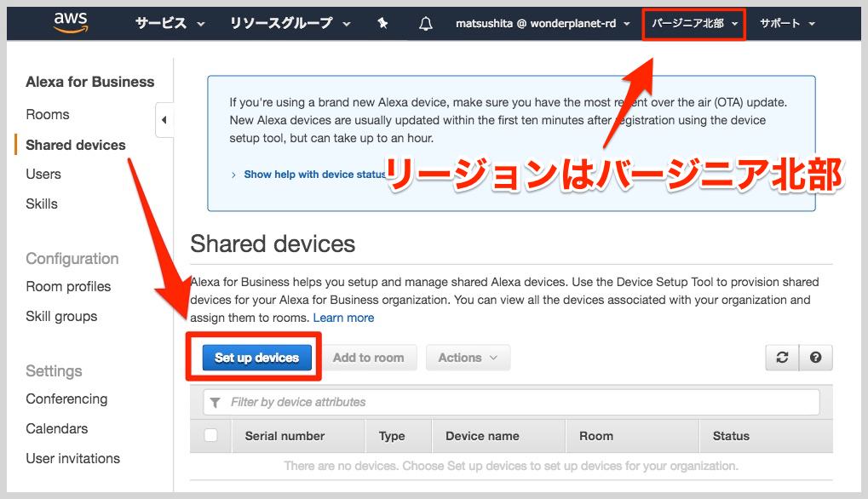This screenshot has width=868, height=499.
Task: Open Skills in sidebar
Action: 42,204
